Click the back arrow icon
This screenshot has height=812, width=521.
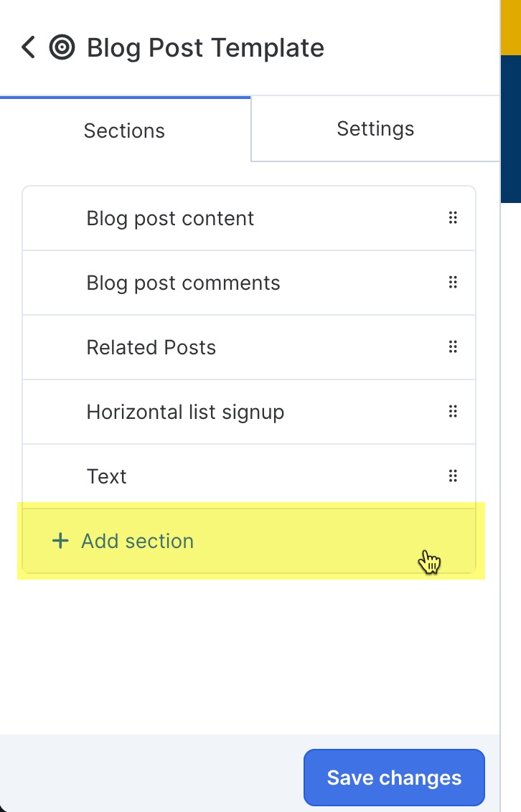point(27,47)
